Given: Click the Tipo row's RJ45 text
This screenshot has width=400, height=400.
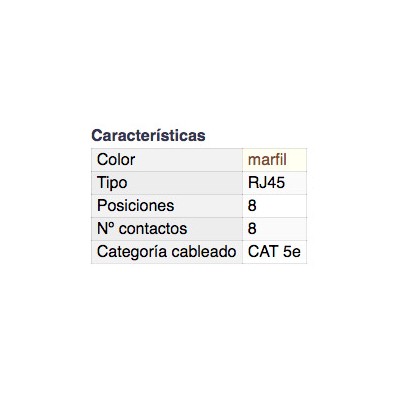Looking at the screenshot, I should [x=266, y=183].
